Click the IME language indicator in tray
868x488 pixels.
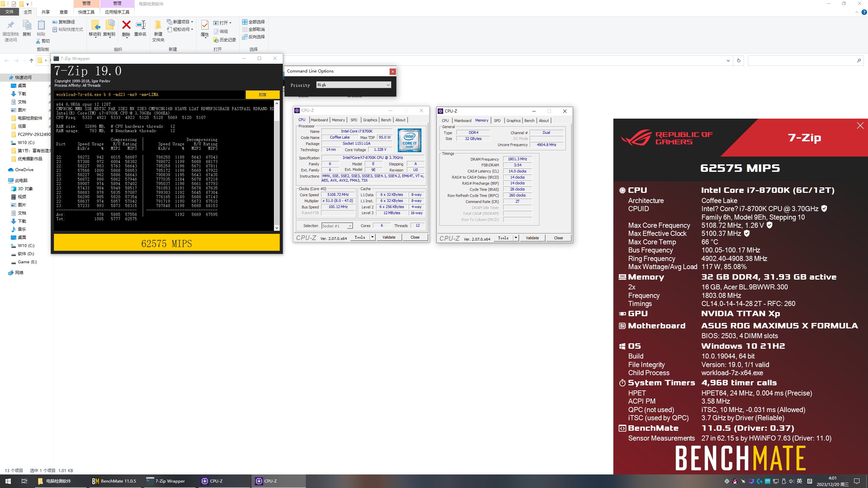(800, 481)
